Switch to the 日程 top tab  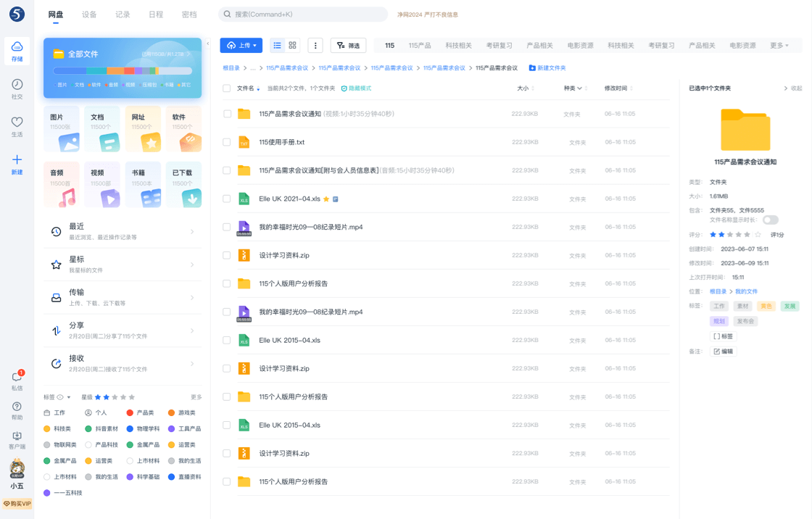pos(155,14)
